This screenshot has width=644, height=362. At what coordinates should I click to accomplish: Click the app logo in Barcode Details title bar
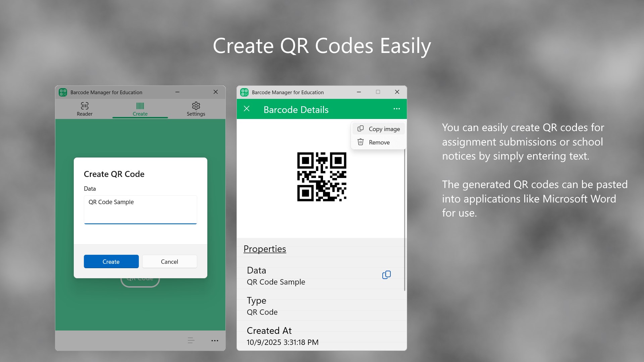pos(244,92)
